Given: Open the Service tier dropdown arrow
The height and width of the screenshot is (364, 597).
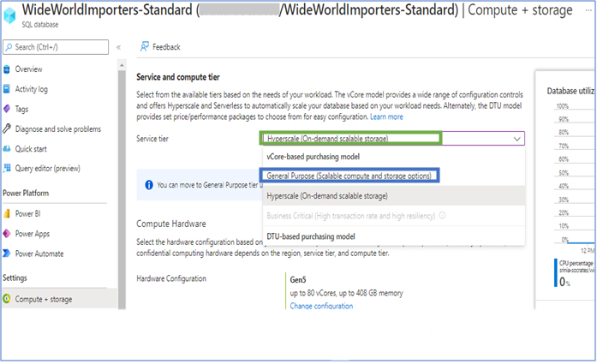Looking at the screenshot, I should tap(516, 139).
